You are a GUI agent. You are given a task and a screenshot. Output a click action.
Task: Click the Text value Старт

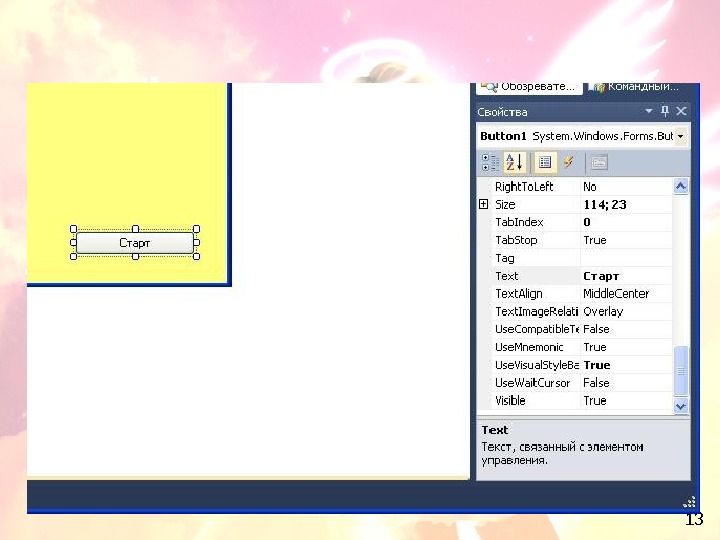(x=601, y=276)
